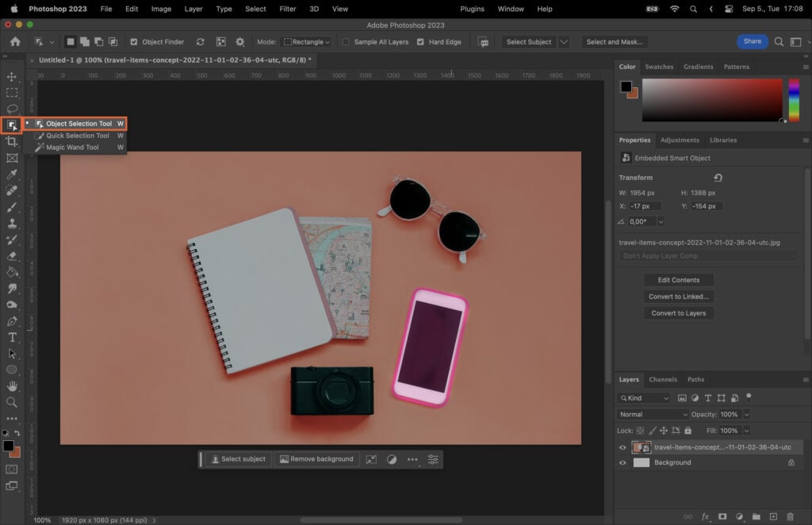Enable the Sample All Layers checkbox
The image size is (812, 525).
[x=347, y=41]
